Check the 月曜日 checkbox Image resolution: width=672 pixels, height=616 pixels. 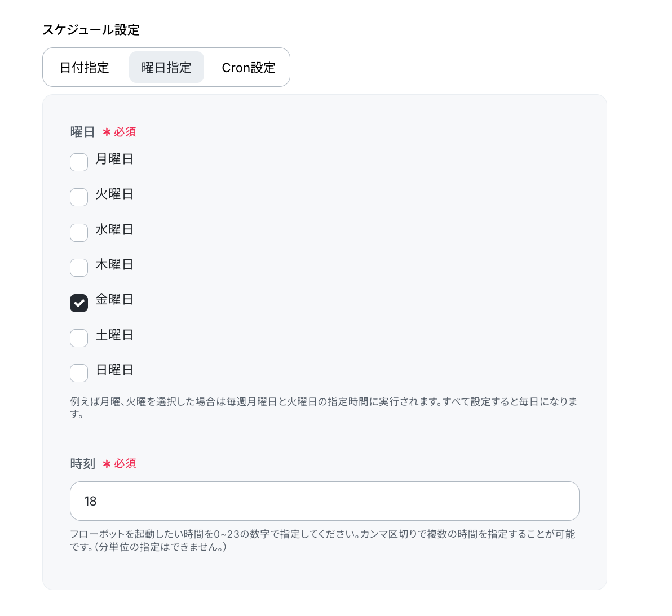tap(79, 162)
